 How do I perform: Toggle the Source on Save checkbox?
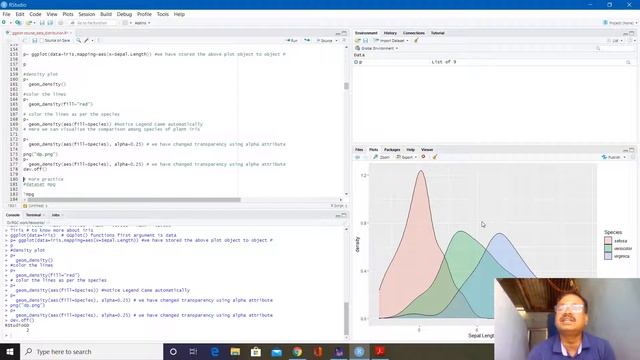[42, 40]
